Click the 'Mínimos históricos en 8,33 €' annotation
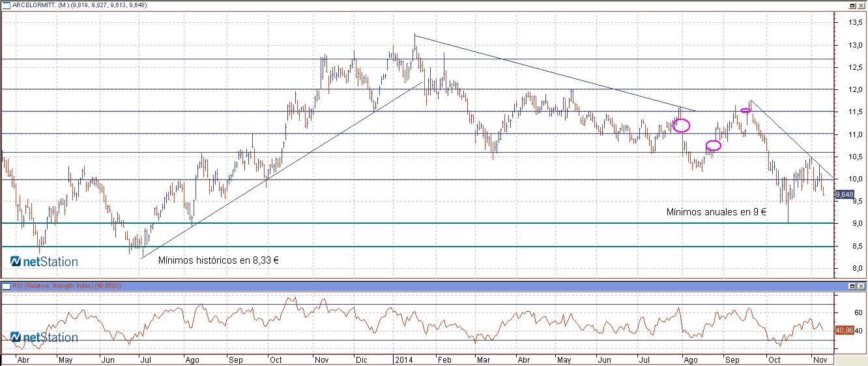 pyautogui.click(x=219, y=260)
